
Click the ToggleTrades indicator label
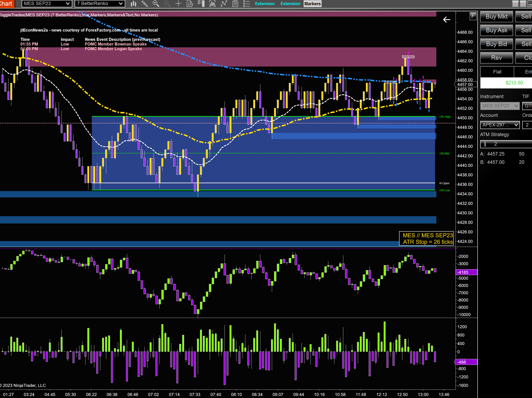click(79, 15)
